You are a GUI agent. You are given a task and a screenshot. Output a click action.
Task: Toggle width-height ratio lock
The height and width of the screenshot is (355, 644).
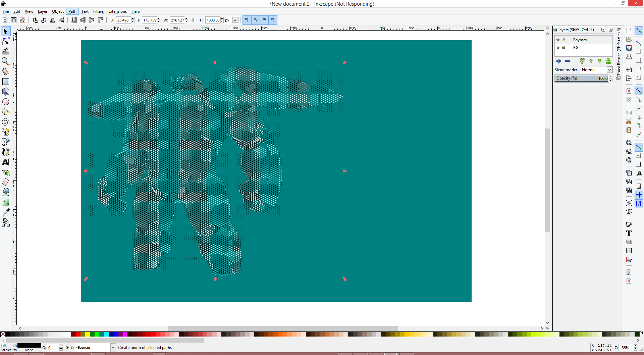tap(193, 20)
